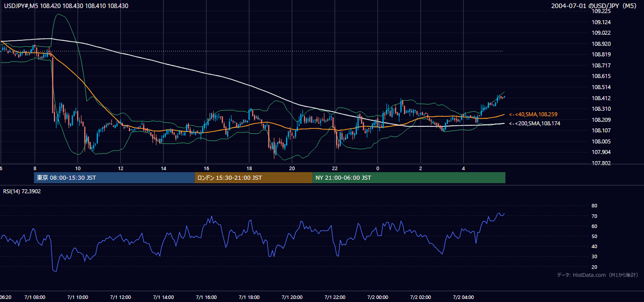
Task: Click the time label 7/2 02:00
Action: pyautogui.click(x=420, y=297)
